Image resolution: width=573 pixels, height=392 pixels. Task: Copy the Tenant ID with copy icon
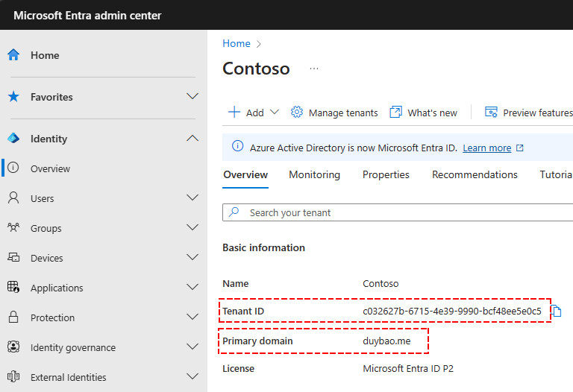pyautogui.click(x=556, y=311)
